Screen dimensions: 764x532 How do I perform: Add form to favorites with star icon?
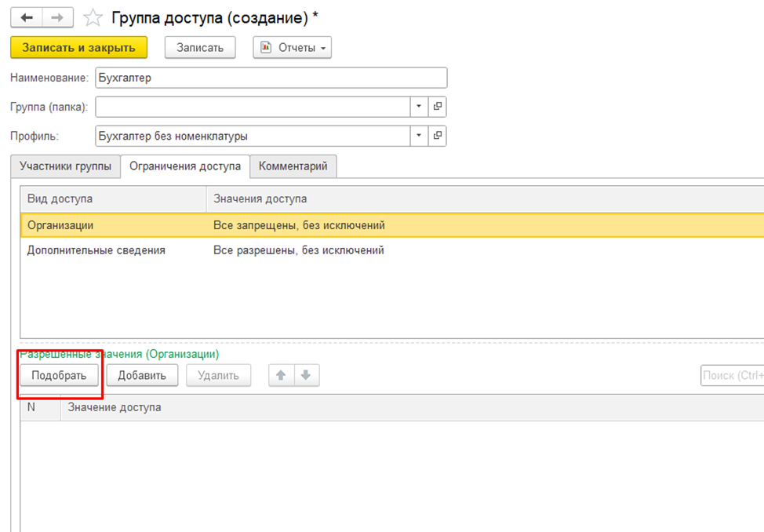click(93, 18)
